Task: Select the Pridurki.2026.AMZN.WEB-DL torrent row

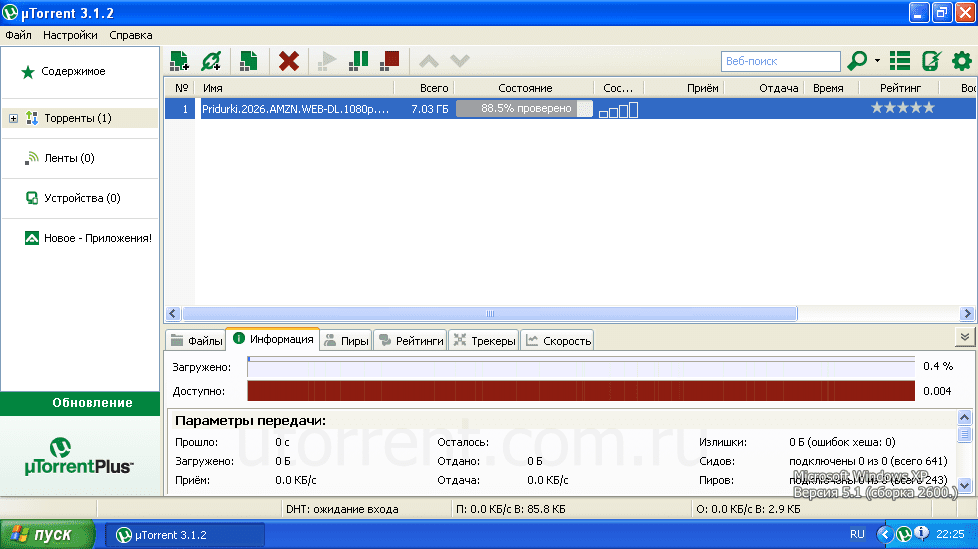Action: point(570,109)
